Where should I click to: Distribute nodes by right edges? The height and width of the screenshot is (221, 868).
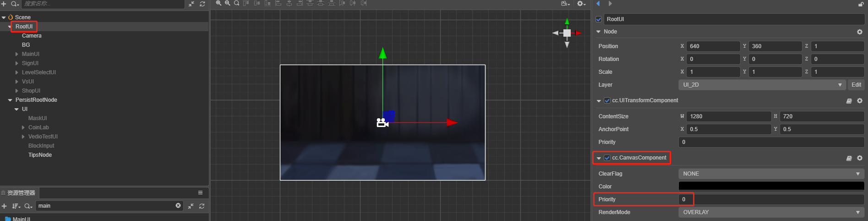point(364,3)
